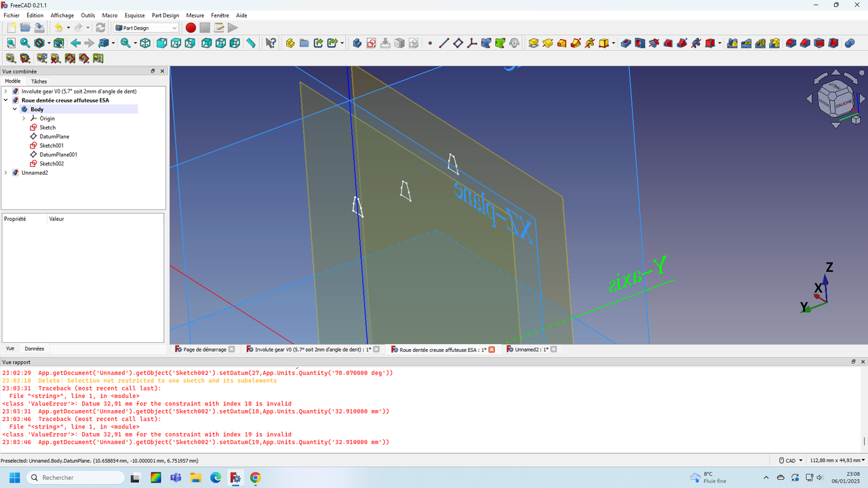Open the undo history dropdown arrow
Screen dimensions: 868x488
(68, 28)
